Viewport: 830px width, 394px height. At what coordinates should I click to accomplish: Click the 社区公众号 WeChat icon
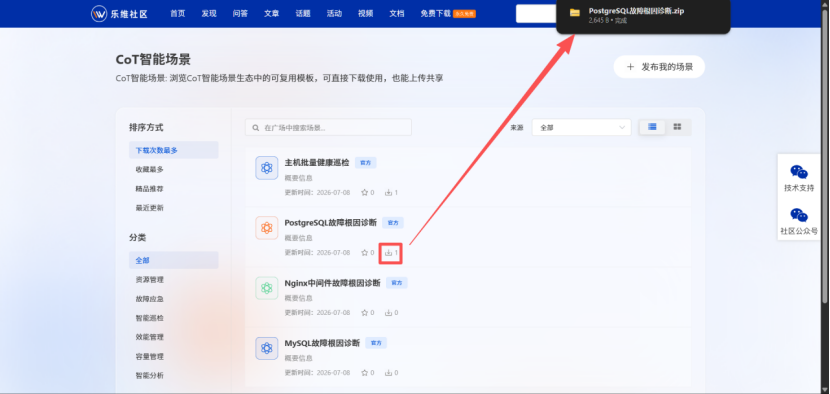(799, 216)
